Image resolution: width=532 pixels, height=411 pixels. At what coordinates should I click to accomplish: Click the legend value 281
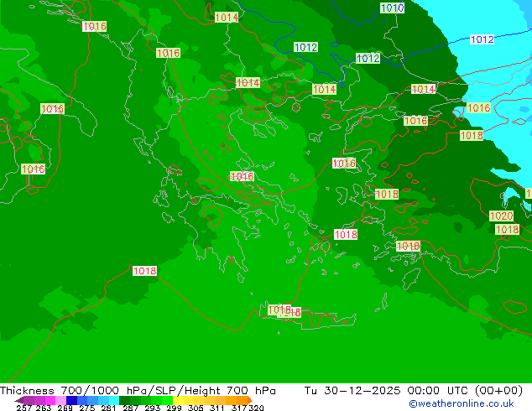108,408
